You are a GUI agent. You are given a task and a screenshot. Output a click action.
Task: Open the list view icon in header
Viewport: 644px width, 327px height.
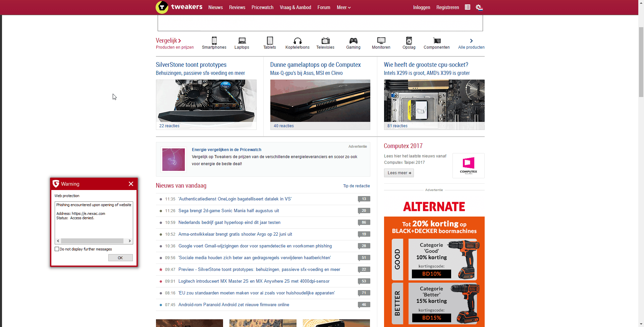pyautogui.click(x=468, y=7)
